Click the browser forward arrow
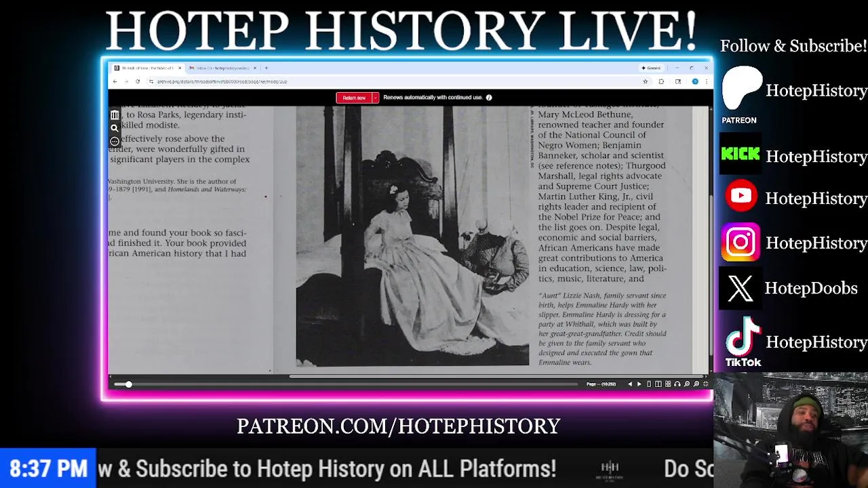The width and height of the screenshot is (868, 488). (x=125, y=81)
